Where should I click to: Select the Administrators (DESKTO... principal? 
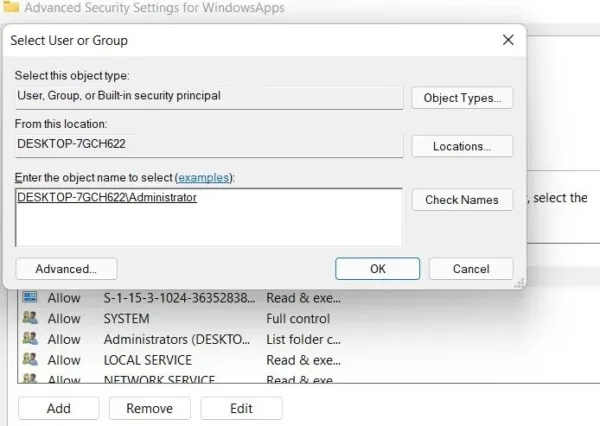(x=177, y=339)
